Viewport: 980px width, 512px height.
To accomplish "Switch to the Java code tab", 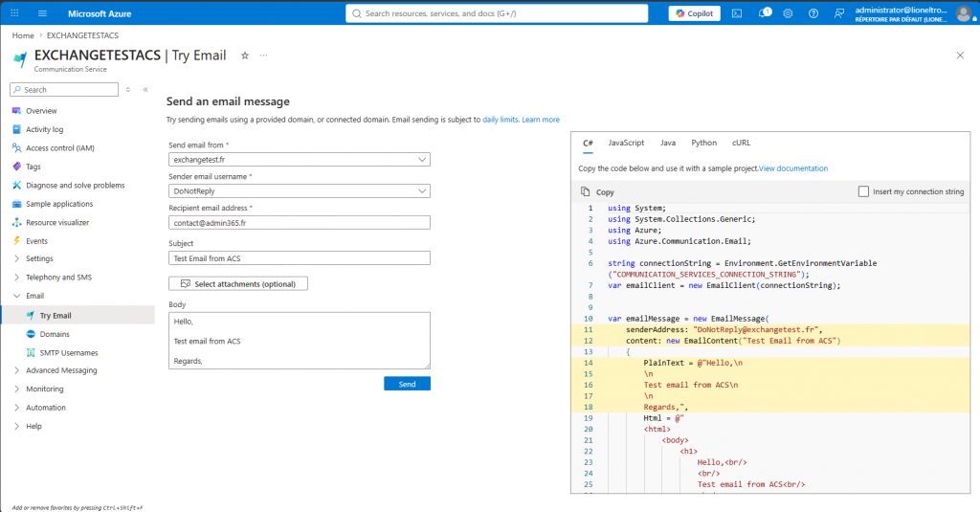I will click(x=667, y=144).
